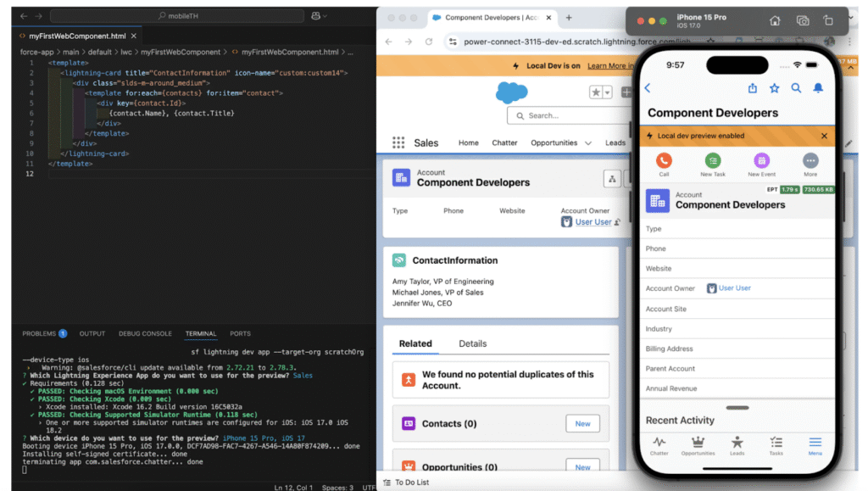Screen dimensions: 868x491
Task: Take a simulator screenshot with camera icon
Action: tap(802, 21)
